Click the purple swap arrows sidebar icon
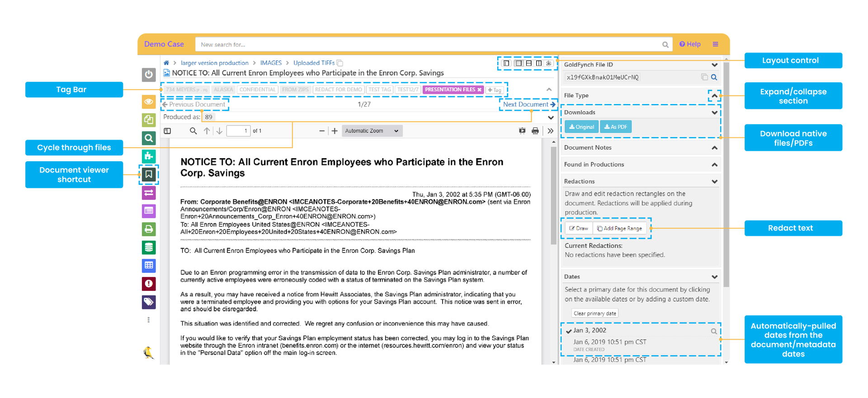This screenshot has width=868, height=398. (149, 193)
